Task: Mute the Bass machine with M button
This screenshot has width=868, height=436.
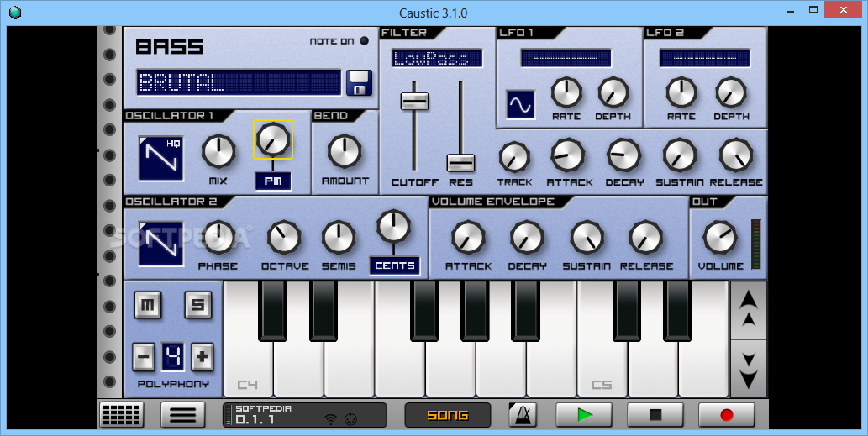Action: click(148, 305)
